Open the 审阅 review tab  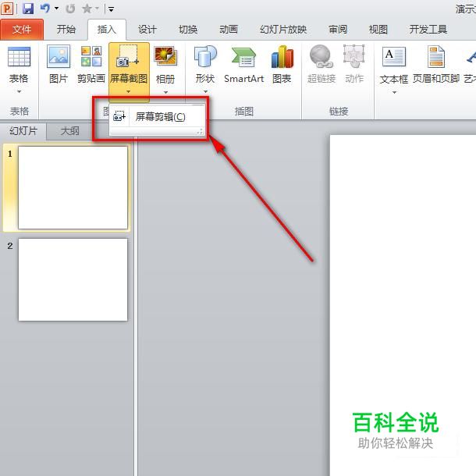point(338,30)
